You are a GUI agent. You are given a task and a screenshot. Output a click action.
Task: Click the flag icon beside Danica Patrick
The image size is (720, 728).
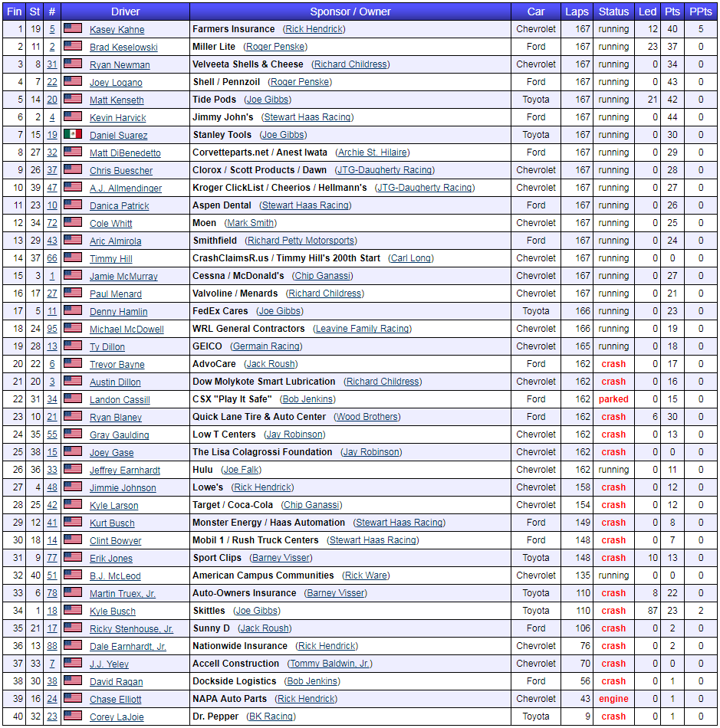[73, 205]
